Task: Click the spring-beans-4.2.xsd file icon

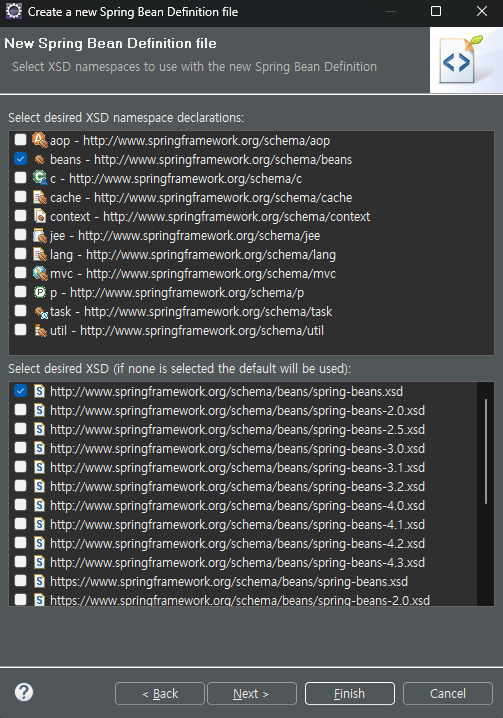Action: (x=40, y=543)
